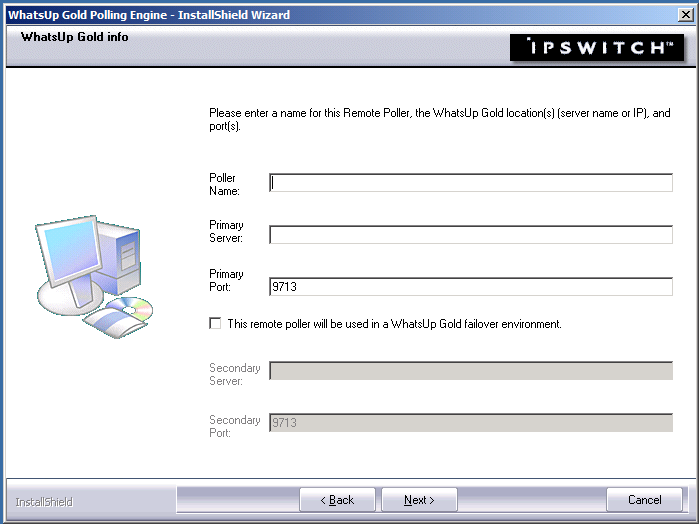
Task: Cancel the installation wizard
Action: click(644, 500)
